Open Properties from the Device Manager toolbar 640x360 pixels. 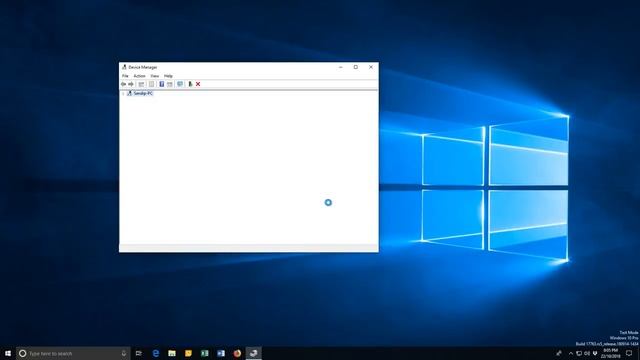pyautogui.click(x=151, y=84)
